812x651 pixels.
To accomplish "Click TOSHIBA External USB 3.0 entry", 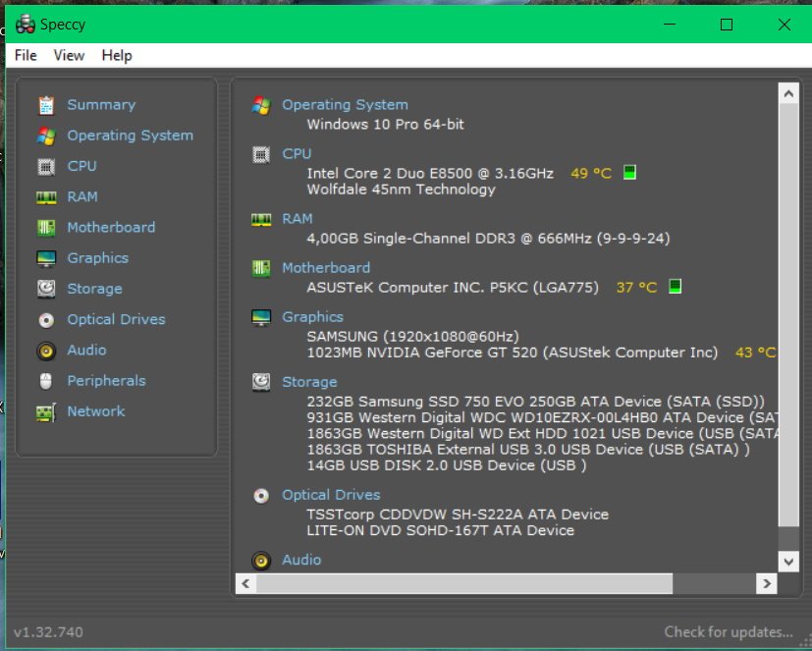I will click(x=528, y=449).
